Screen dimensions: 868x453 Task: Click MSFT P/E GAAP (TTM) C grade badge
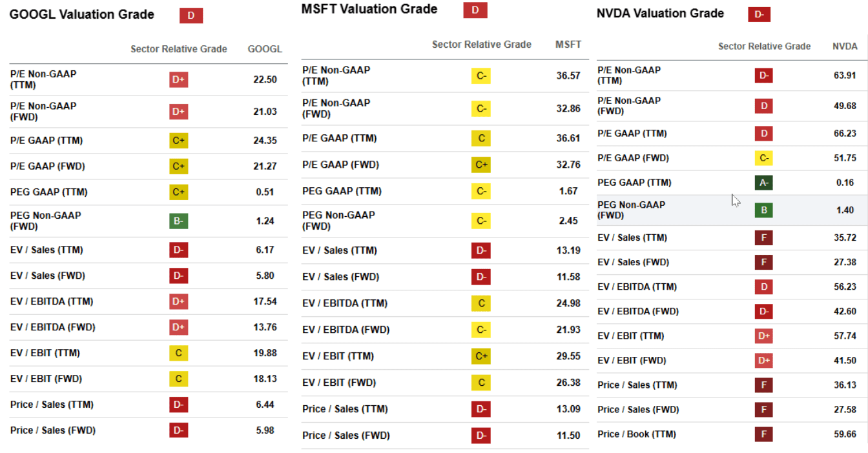point(481,138)
